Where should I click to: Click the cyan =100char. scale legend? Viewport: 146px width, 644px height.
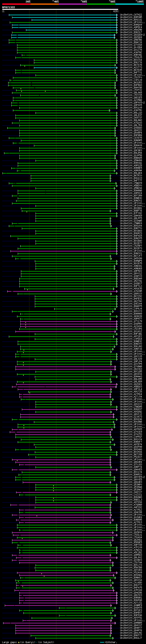[109, 642]
